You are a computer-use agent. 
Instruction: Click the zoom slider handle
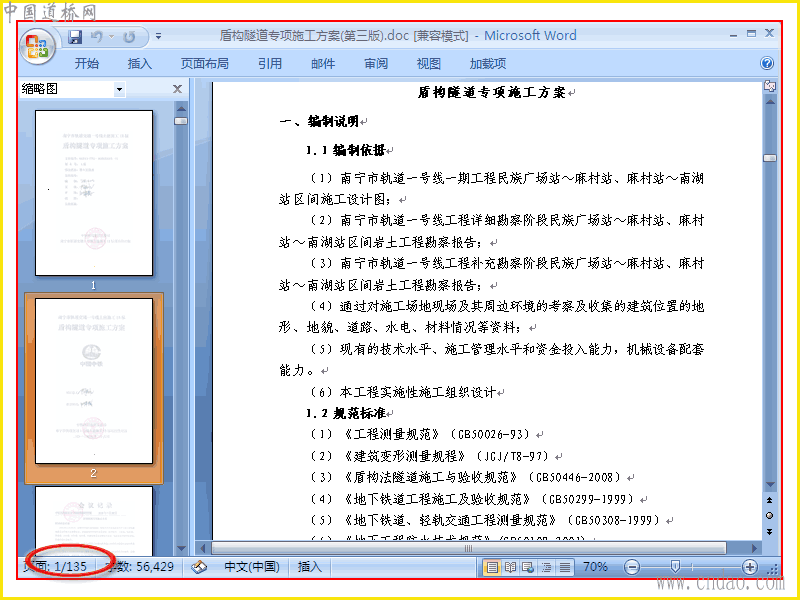point(676,567)
